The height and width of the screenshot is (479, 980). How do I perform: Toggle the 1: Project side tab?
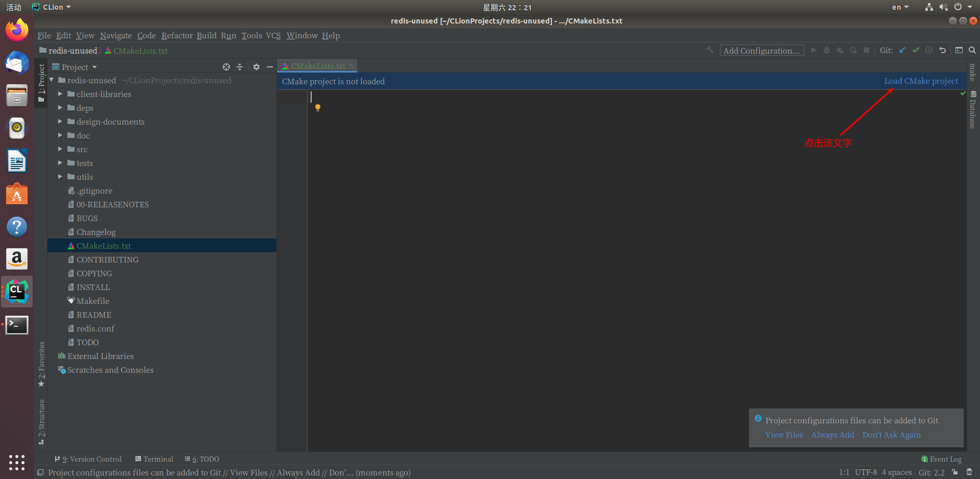pos(41,83)
